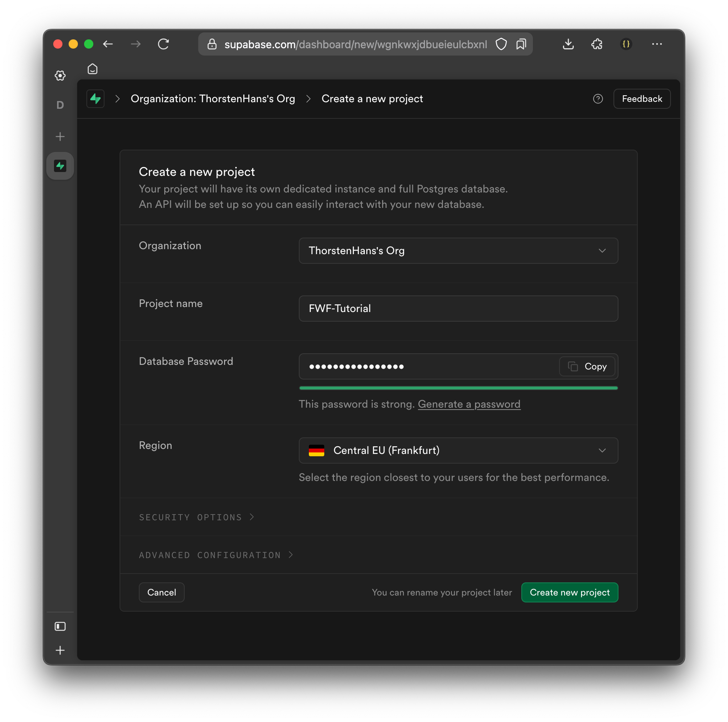
Task: Open the browser overflow ellipsis menu
Action: 657,44
